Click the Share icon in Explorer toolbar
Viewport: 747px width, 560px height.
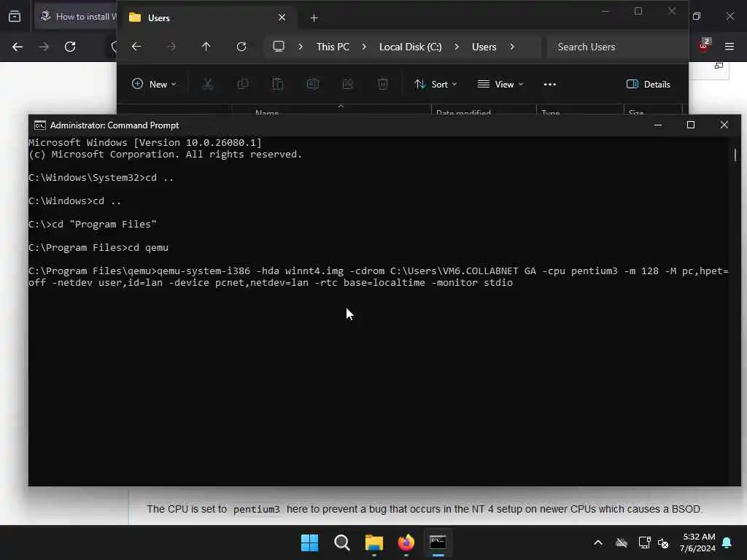coord(348,85)
